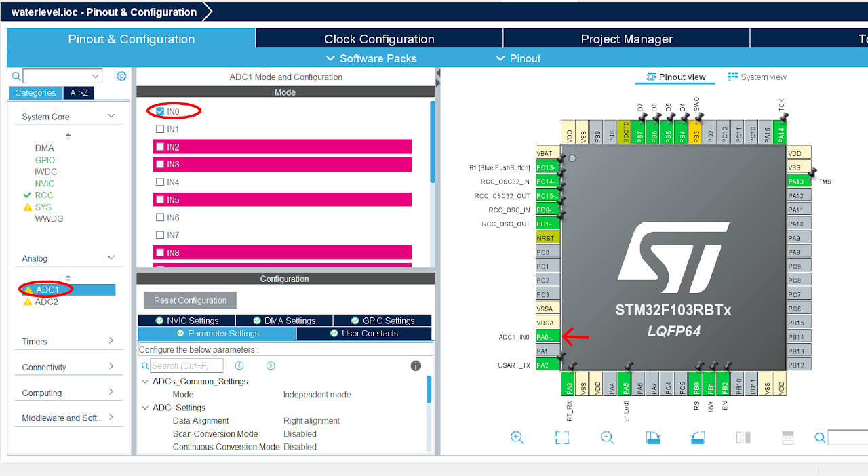Open the Software Packs menu
Viewport: 868px width, 476px height.
(x=372, y=58)
